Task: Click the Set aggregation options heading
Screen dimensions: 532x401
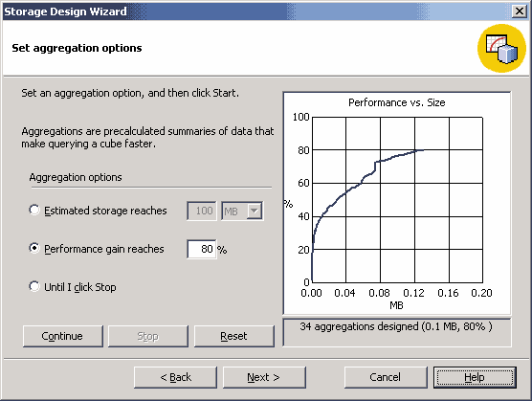Action: coord(77,48)
